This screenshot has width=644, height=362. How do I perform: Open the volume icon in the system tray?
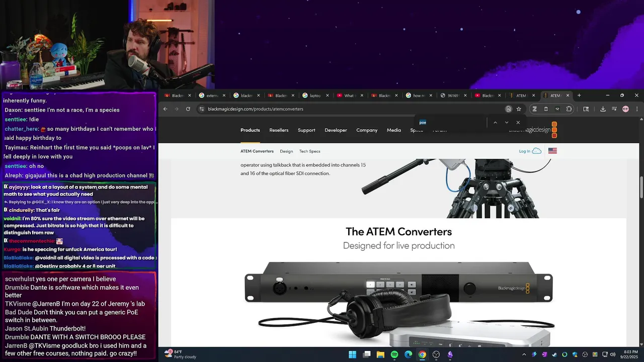[x=612, y=354]
